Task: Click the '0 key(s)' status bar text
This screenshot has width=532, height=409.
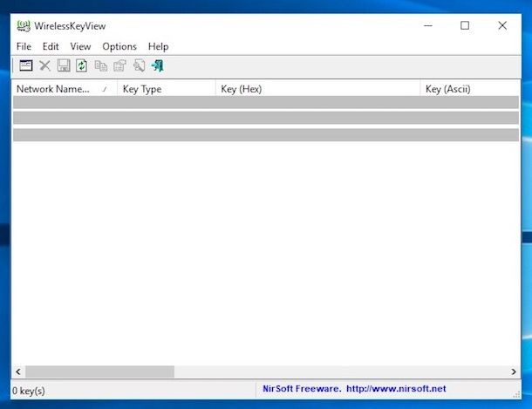Action: coord(29,391)
